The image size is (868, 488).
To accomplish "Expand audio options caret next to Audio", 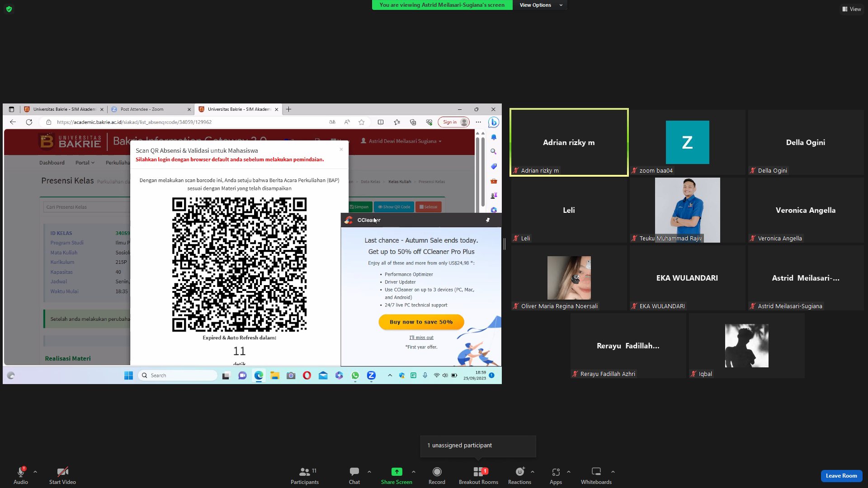I will point(35,472).
